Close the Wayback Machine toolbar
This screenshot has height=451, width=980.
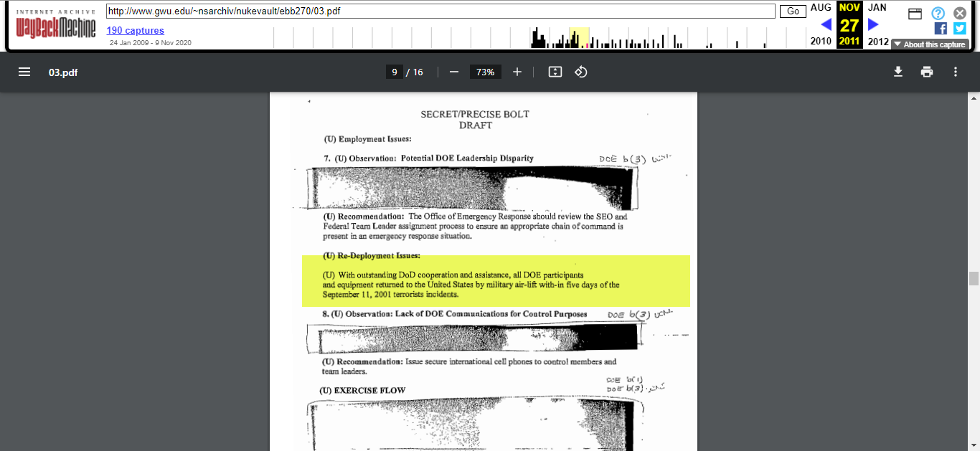point(960,13)
